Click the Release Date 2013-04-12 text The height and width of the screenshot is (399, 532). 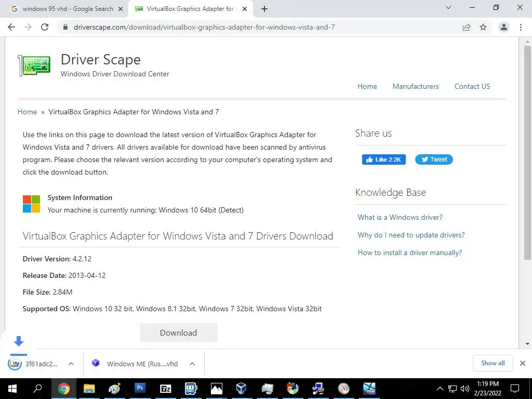pos(64,275)
